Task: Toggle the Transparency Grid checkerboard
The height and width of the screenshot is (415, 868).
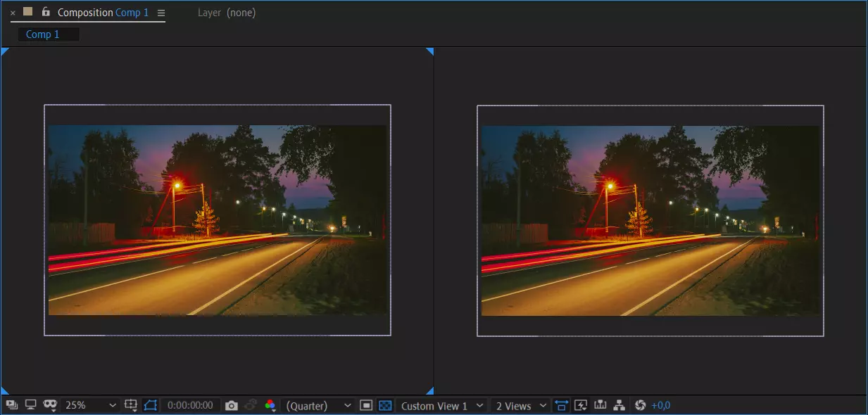Action: pos(385,406)
